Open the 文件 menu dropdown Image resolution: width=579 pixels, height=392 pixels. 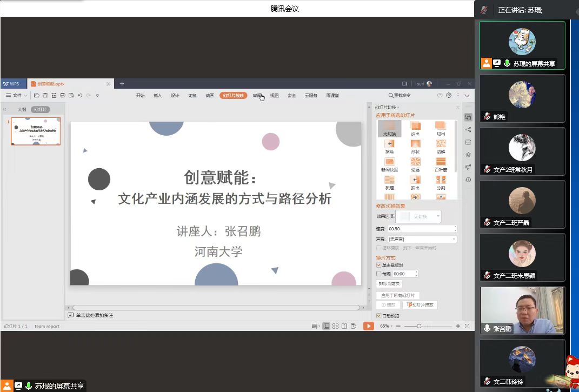pyautogui.click(x=19, y=96)
